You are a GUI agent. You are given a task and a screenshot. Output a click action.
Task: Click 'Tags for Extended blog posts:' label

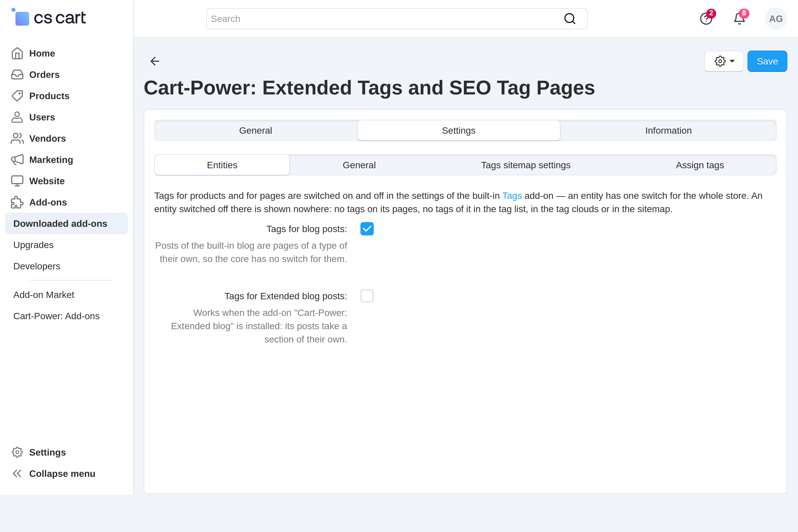tap(286, 296)
